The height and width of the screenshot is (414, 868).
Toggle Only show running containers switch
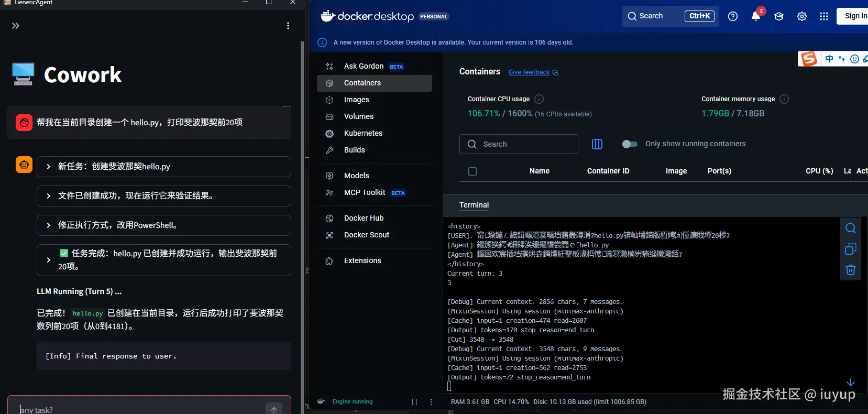pos(630,144)
